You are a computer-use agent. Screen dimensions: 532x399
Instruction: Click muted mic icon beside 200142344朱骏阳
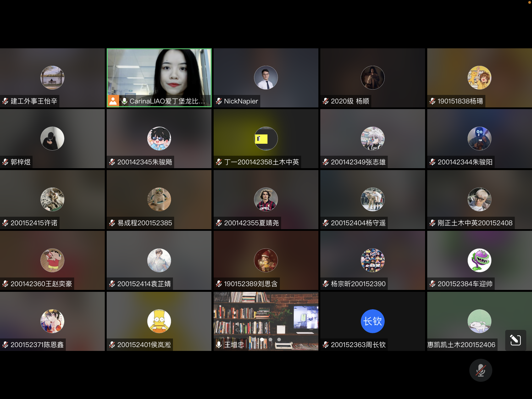(432, 162)
